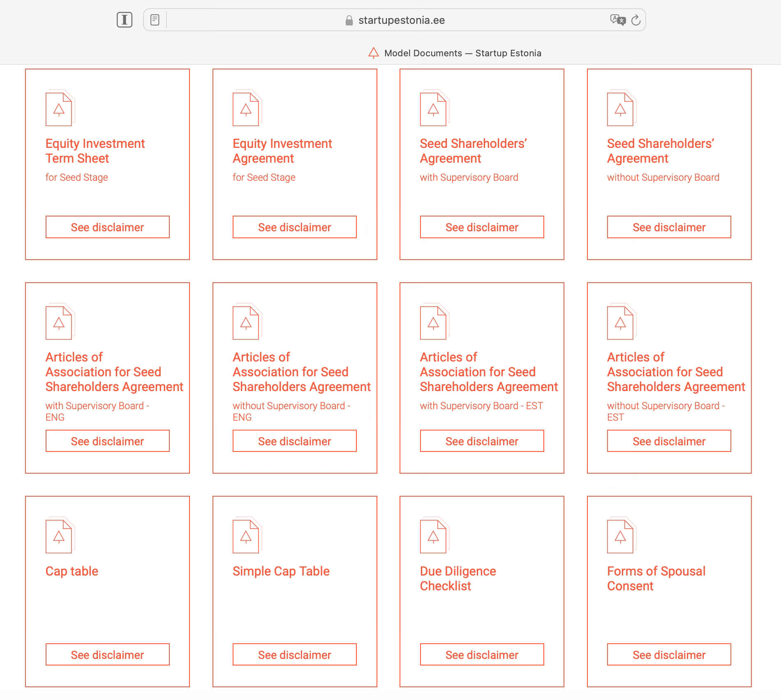Click Equity Investment Agreement document icon
Viewport: 781px width, 700px height.
pos(247,108)
